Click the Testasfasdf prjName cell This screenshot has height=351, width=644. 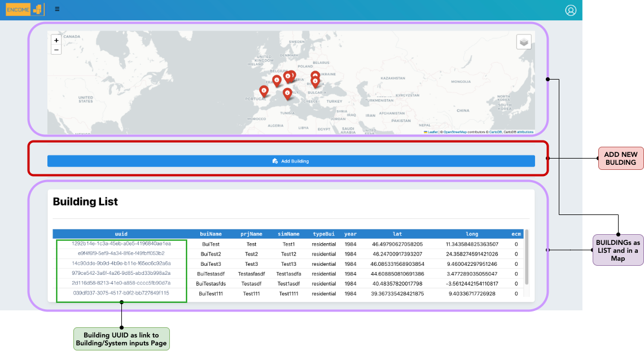click(x=251, y=274)
